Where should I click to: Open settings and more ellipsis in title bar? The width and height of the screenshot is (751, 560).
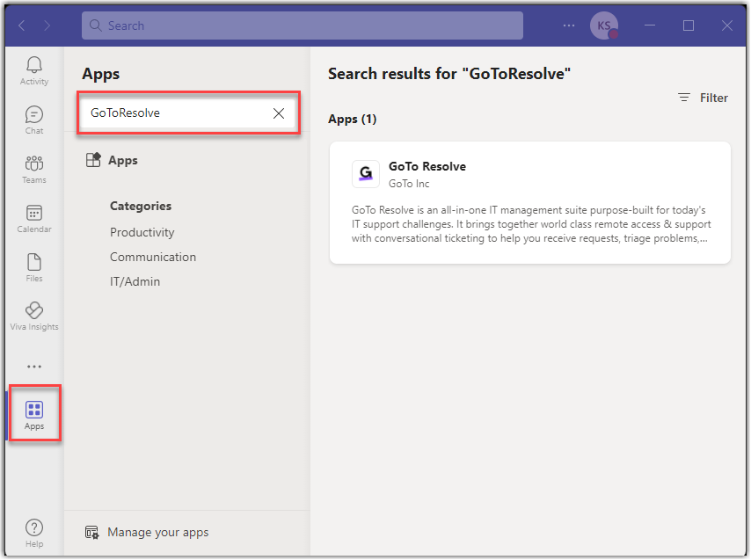point(568,25)
